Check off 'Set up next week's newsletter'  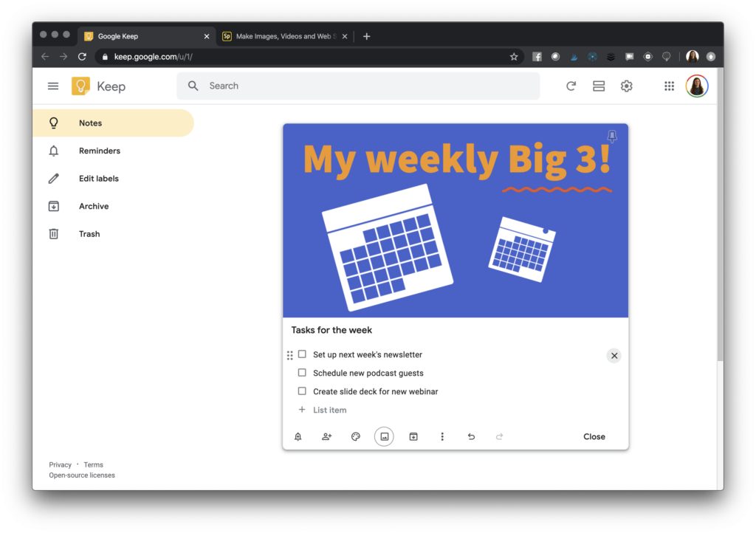tap(302, 354)
